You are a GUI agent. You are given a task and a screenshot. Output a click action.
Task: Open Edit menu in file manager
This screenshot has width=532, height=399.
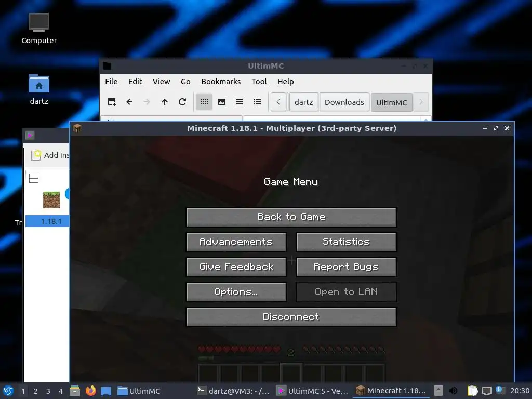pos(135,82)
